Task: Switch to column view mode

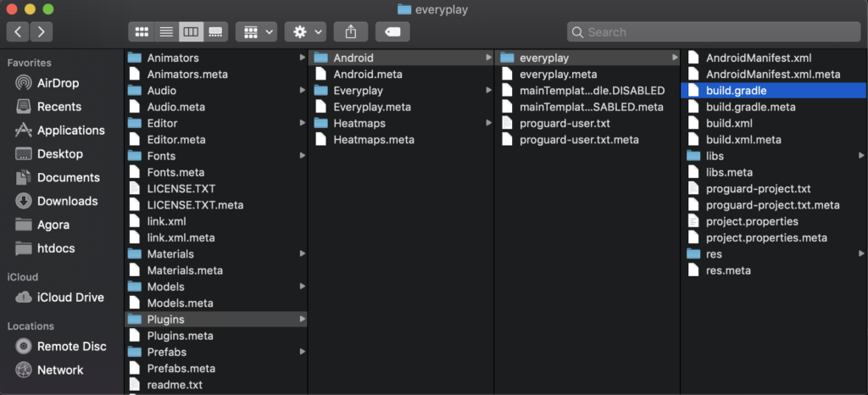Action: [x=191, y=32]
